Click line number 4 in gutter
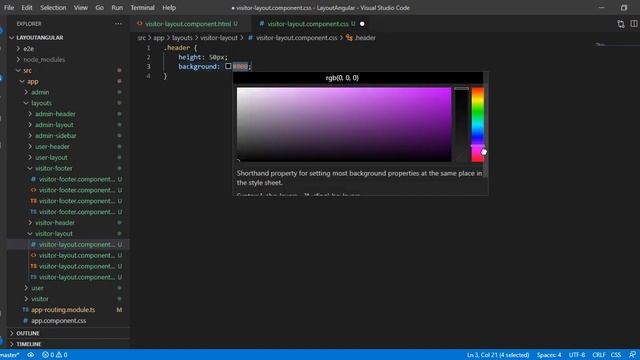 tap(149, 76)
